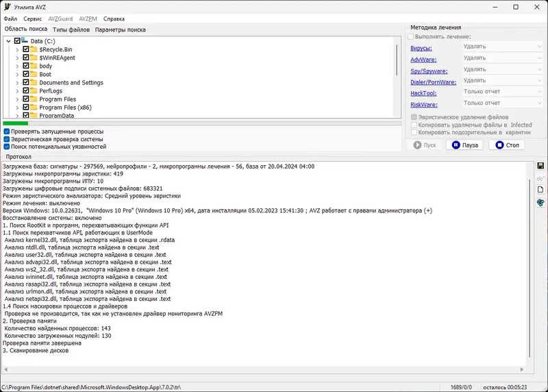Click the Стоп button to stop scan
The image size is (548, 392).
507,145
